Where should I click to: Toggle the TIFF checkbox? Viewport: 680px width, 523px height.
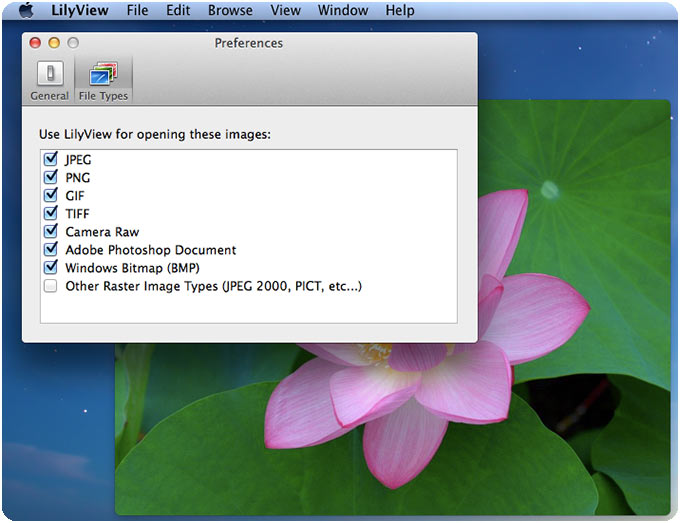point(51,213)
